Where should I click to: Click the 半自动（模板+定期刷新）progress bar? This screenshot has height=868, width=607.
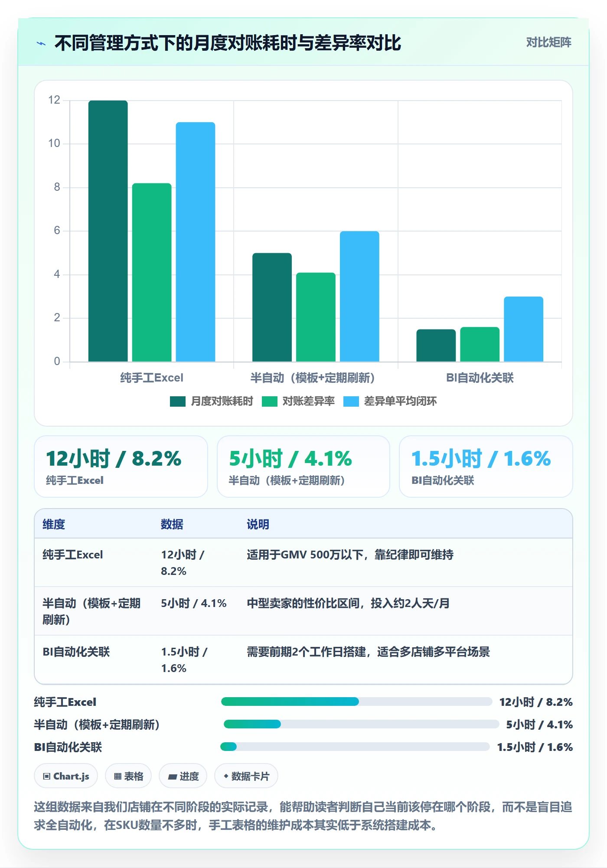click(361, 724)
